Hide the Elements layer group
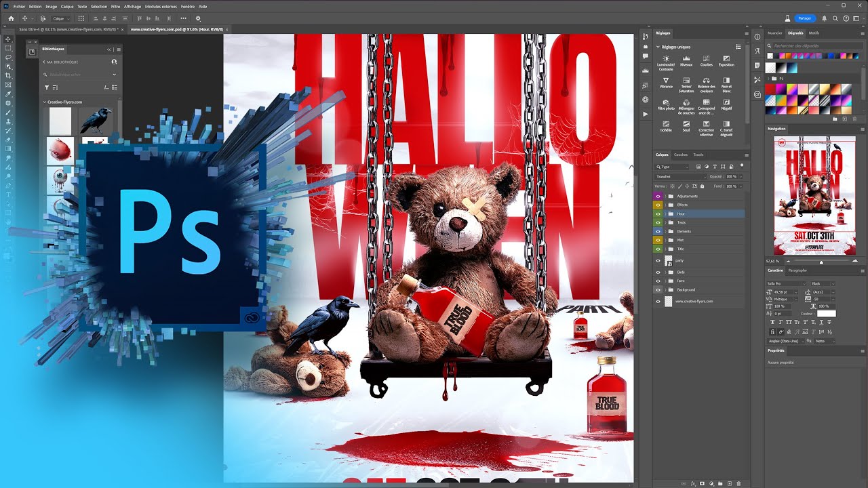Image resolution: width=868 pixels, height=488 pixels. [658, 231]
